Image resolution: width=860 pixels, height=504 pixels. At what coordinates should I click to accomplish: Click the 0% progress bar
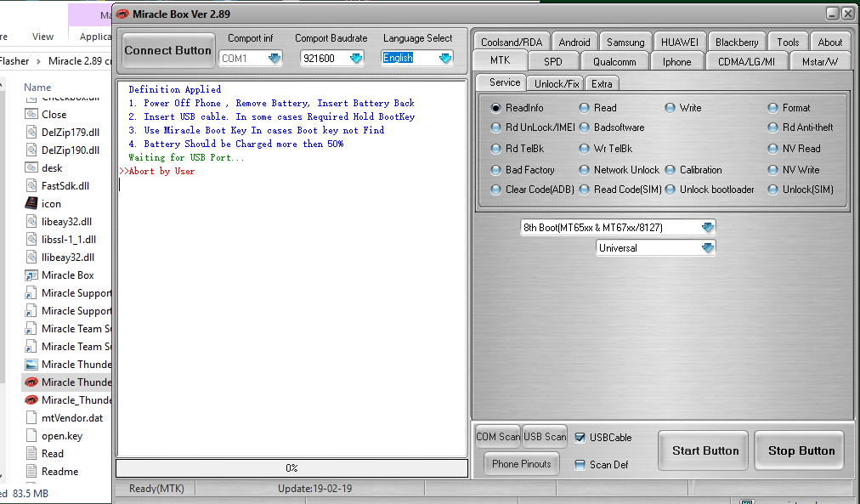click(291, 468)
